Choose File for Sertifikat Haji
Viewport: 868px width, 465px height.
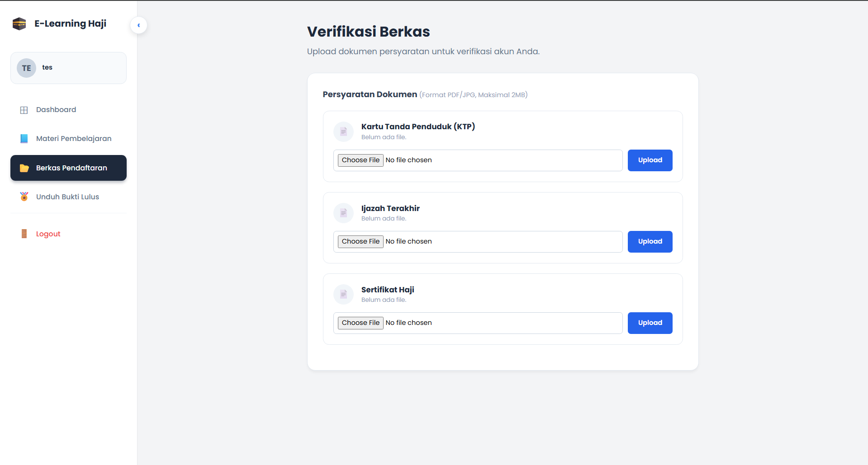tap(360, 323)
